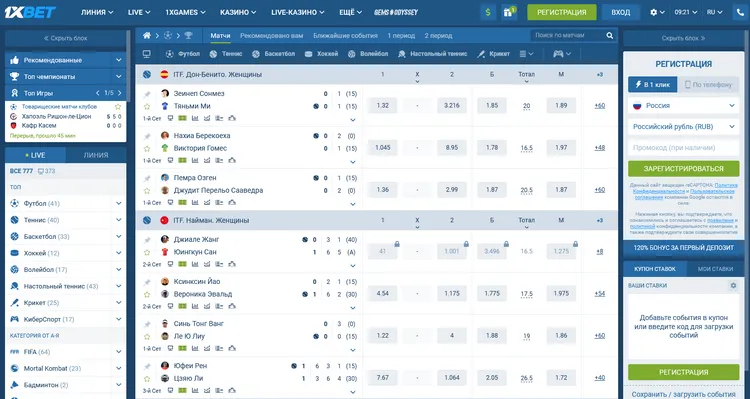750x399 pixels.
Task: Open the settings gear menu
Action: [x=657, y=12]
